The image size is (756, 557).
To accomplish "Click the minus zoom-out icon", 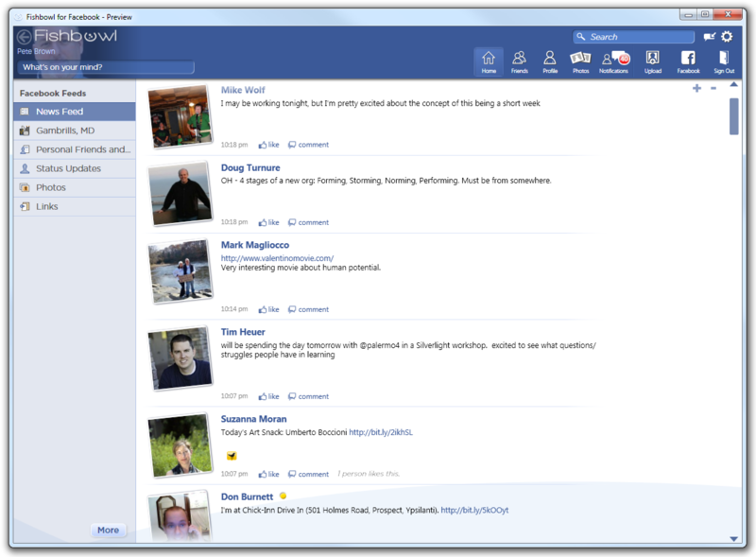I will click(713, 88).
